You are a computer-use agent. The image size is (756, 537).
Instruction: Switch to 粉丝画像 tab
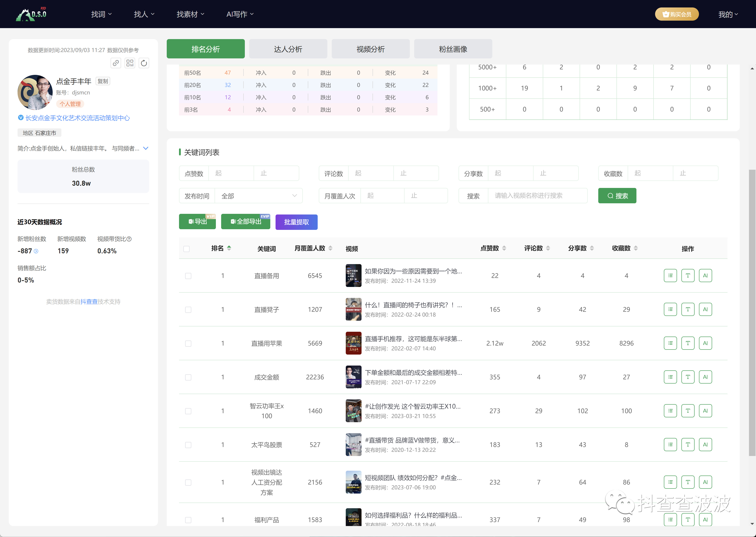[x=453, y=49]
